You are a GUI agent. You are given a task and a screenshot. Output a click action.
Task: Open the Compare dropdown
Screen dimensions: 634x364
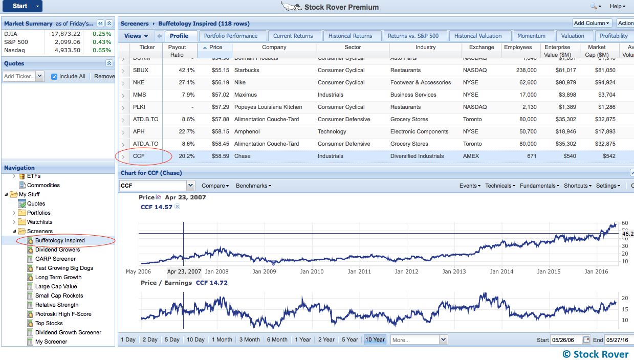point(215,186)
